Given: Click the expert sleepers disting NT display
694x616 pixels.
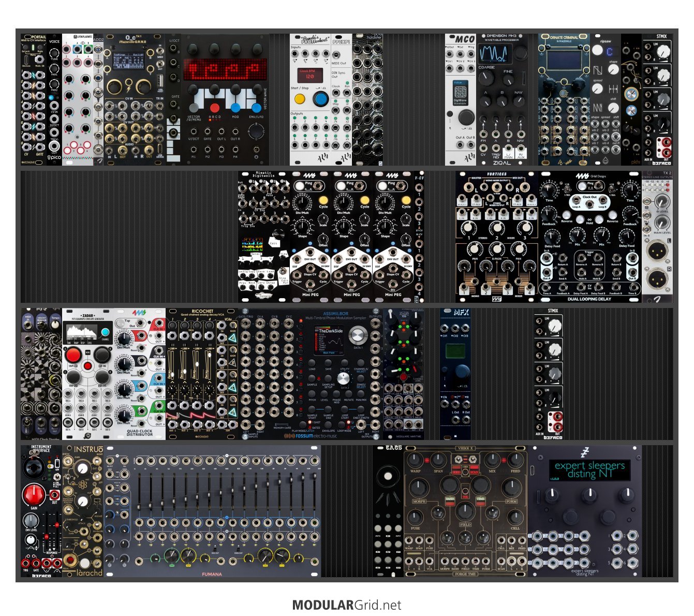Looking at the screenshot, I should click(x=589, y=470).
